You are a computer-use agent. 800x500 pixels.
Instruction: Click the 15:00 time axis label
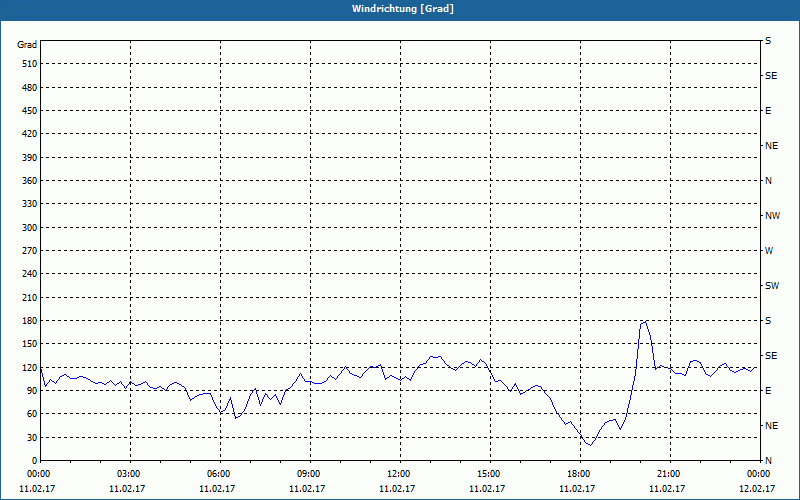click(490, 474)
